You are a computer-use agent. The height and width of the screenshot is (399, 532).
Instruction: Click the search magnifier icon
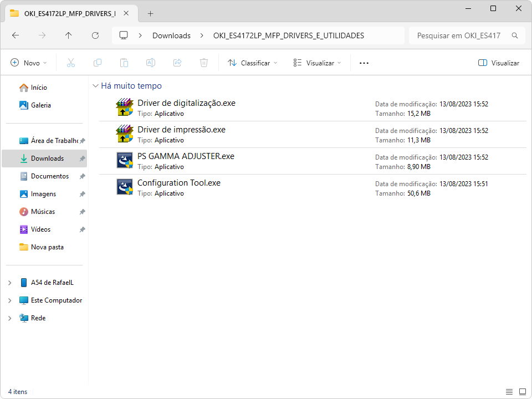coord(515,35)
